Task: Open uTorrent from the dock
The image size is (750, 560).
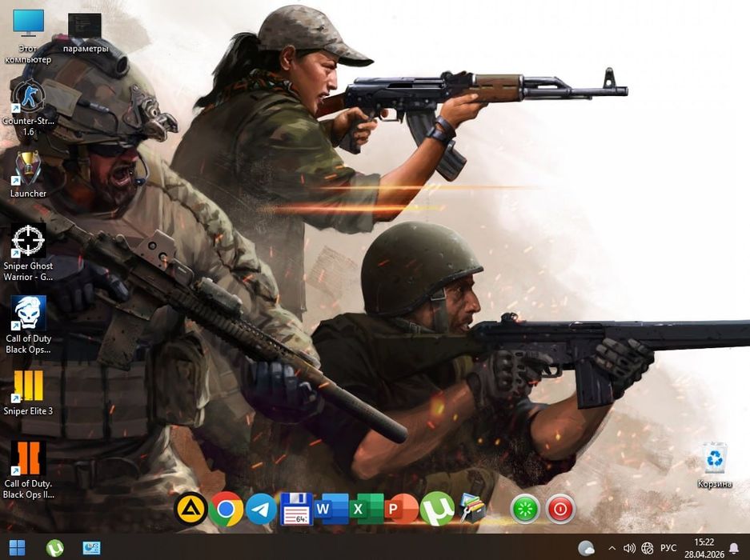Action: pyautogui.click(x=437, y=509)
